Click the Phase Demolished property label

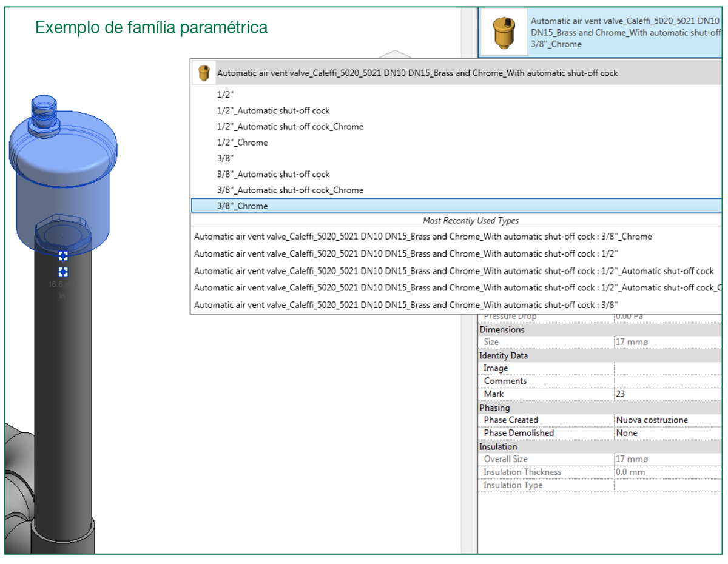[x=519, y=433]
